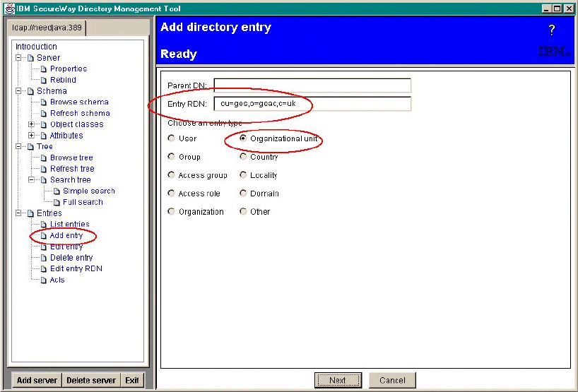Collapse the Server tree node
Image resolution: width=578 pixels, height=392 pixels.
[x=18, y=57]
